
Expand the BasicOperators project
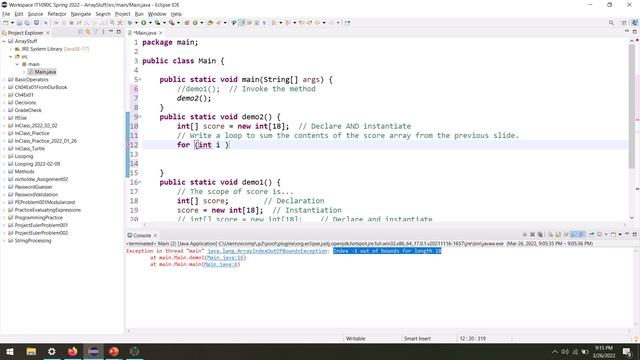(x=4, y=80)
